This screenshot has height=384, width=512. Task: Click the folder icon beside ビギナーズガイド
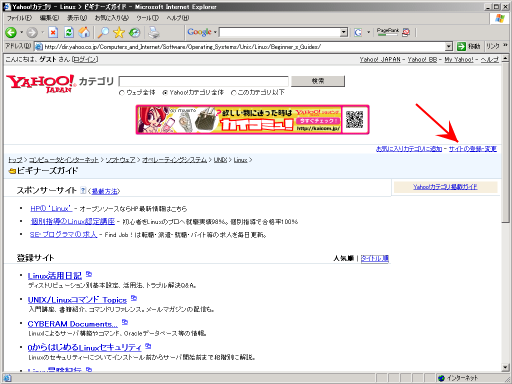click(x=12, y=171)
